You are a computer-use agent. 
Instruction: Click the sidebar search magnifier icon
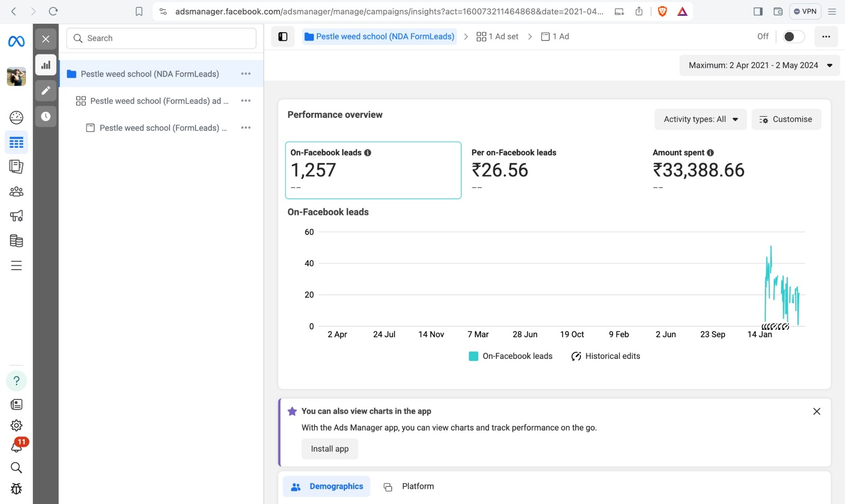point(16,468)
